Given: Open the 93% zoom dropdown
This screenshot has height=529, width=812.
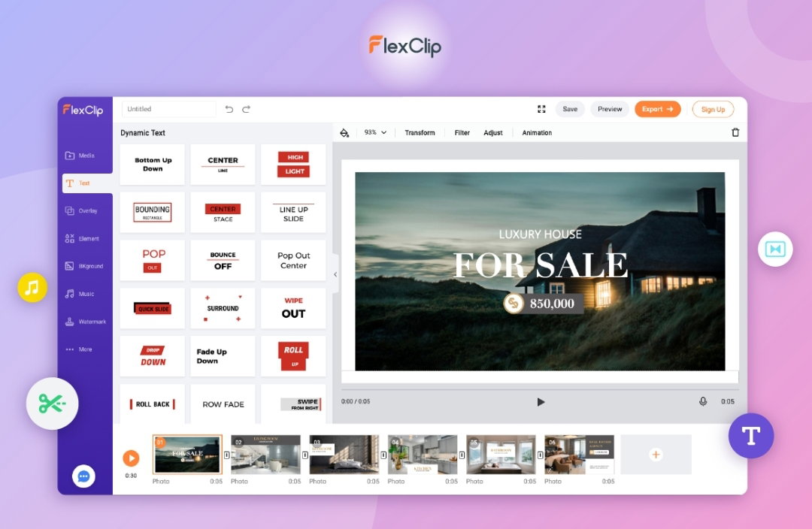Looking at the screenshot, I should [x=375, y=132].
